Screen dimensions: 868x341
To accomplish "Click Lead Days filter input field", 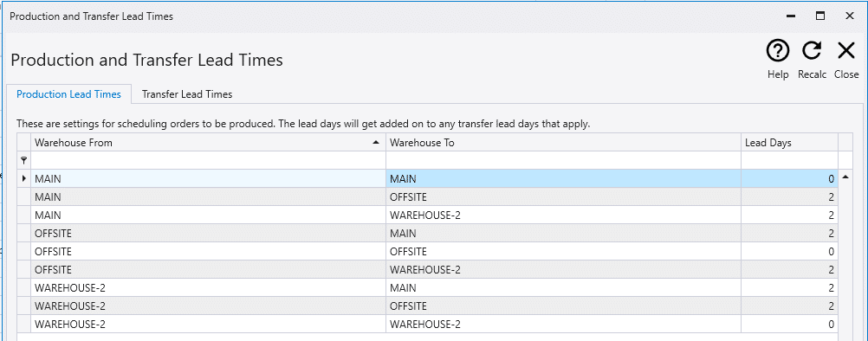I will pos(789,161).
